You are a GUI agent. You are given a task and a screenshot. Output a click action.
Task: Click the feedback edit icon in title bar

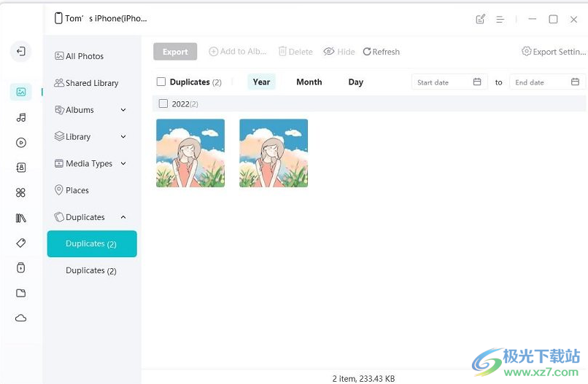tap(480, 19)
